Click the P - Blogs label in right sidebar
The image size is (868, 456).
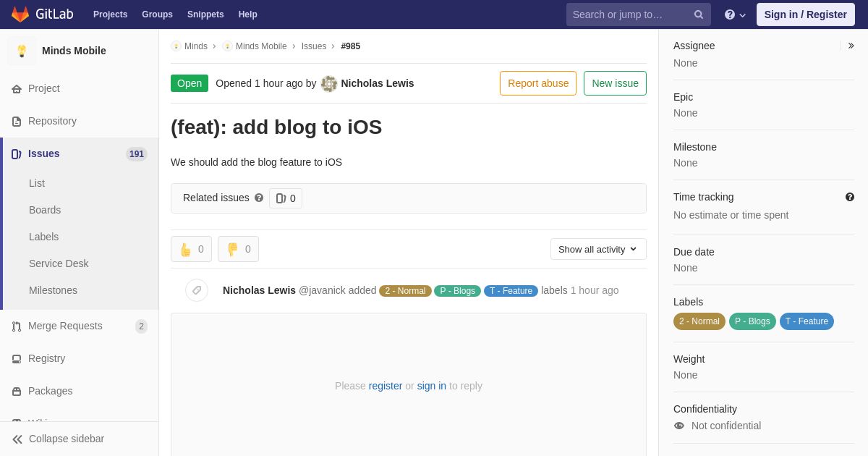[752, 321]
